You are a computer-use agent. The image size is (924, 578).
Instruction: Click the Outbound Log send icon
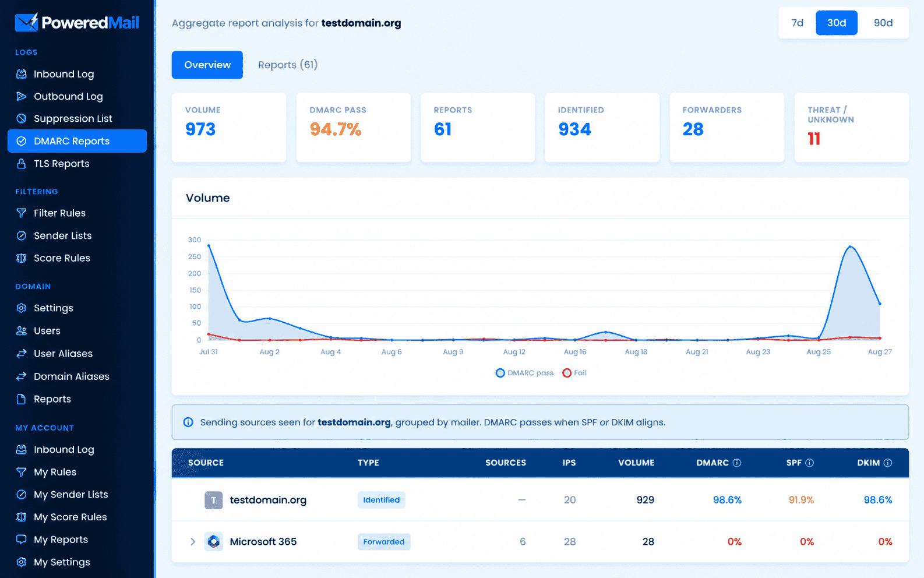point(22,96)
